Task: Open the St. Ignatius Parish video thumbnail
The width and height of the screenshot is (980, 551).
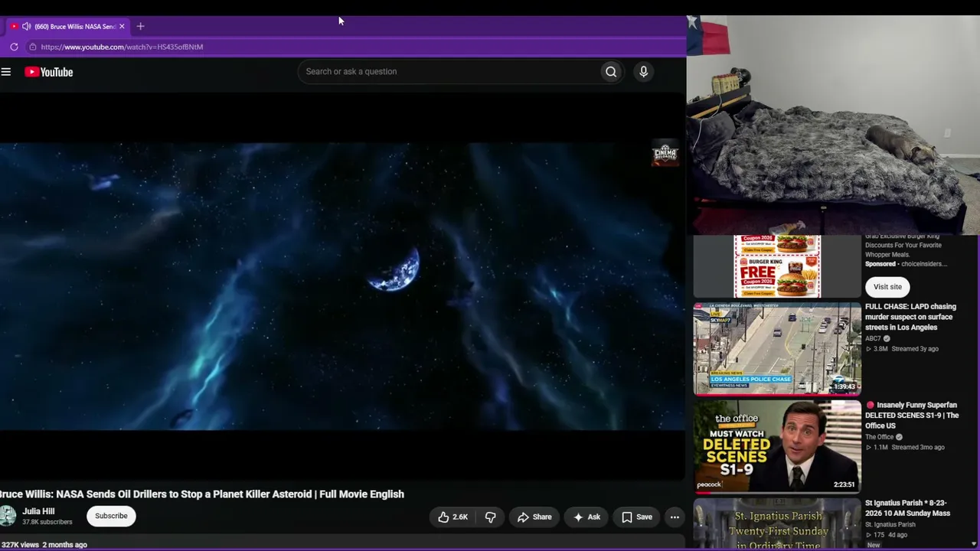Action: coord(777,524)
